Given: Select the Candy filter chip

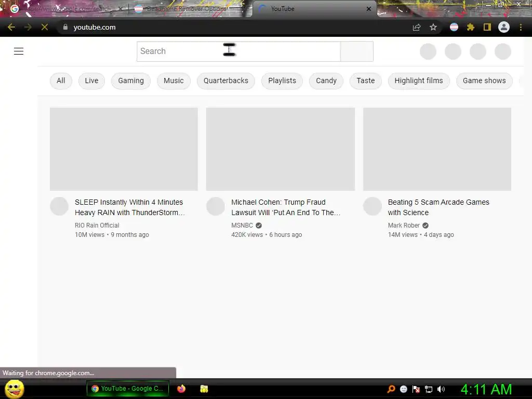Looking at the screenshot, I should click(326, 81).
